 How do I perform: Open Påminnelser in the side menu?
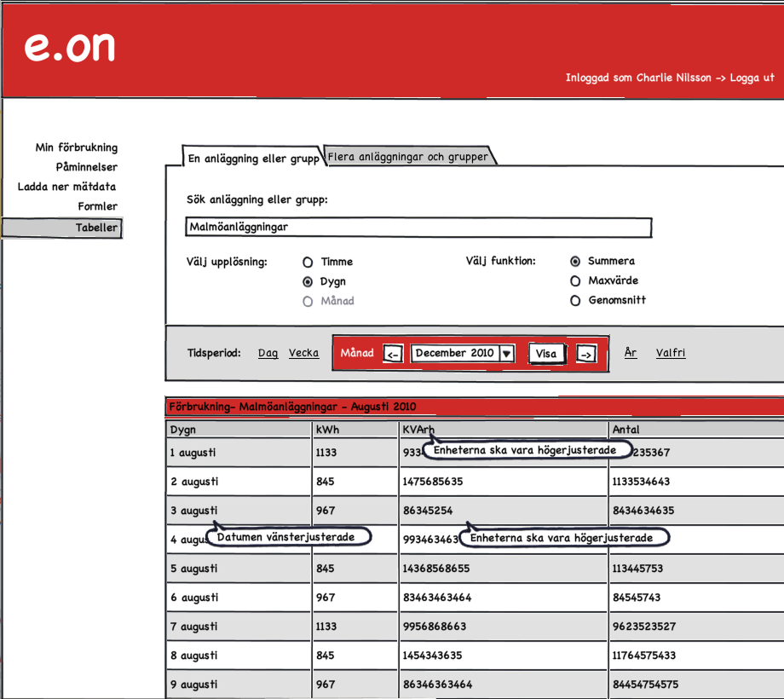click(x=87, y=167)
